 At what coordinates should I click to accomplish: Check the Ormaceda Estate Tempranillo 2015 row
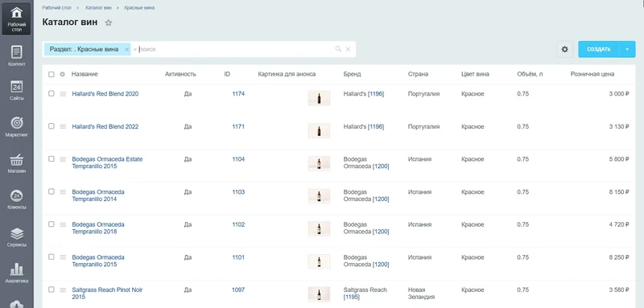click(x=52, y=158)
